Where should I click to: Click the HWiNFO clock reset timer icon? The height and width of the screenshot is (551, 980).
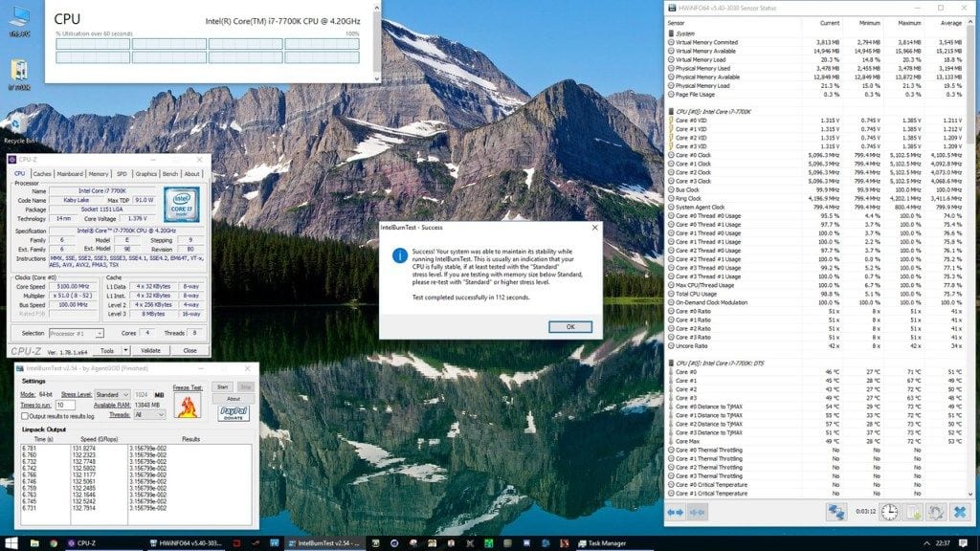tap(889, 513)
